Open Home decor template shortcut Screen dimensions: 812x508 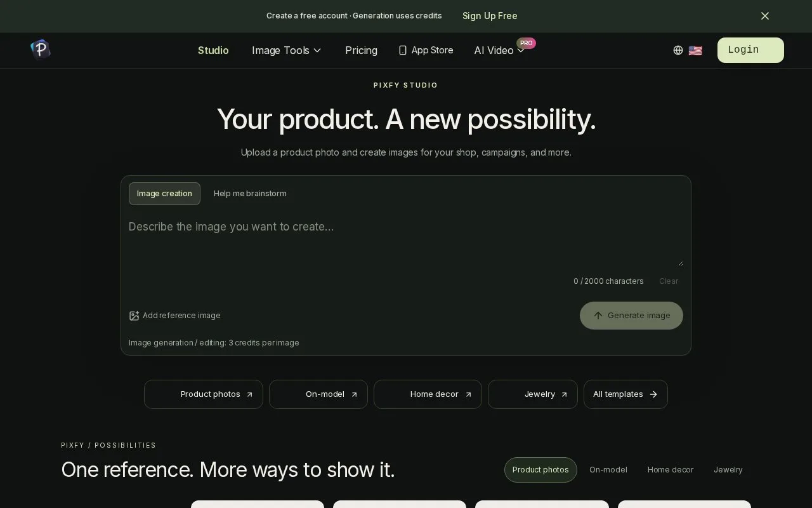tap(428, 394)
